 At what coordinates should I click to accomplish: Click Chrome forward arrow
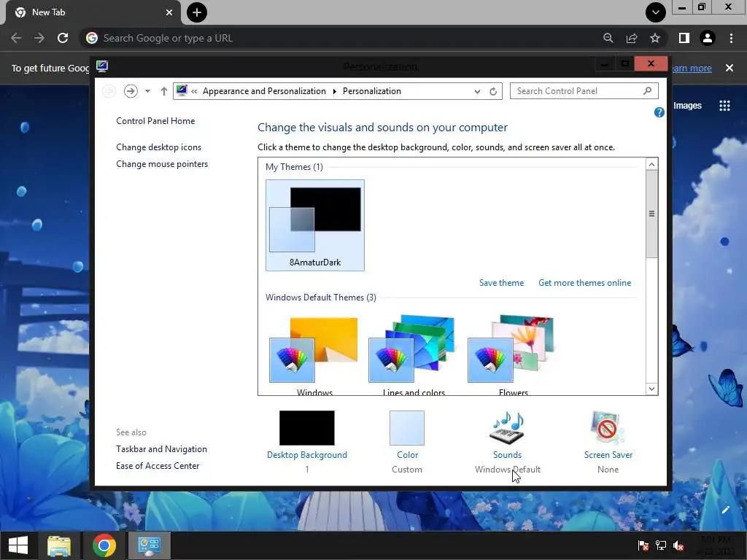click(x=39, y=38)
